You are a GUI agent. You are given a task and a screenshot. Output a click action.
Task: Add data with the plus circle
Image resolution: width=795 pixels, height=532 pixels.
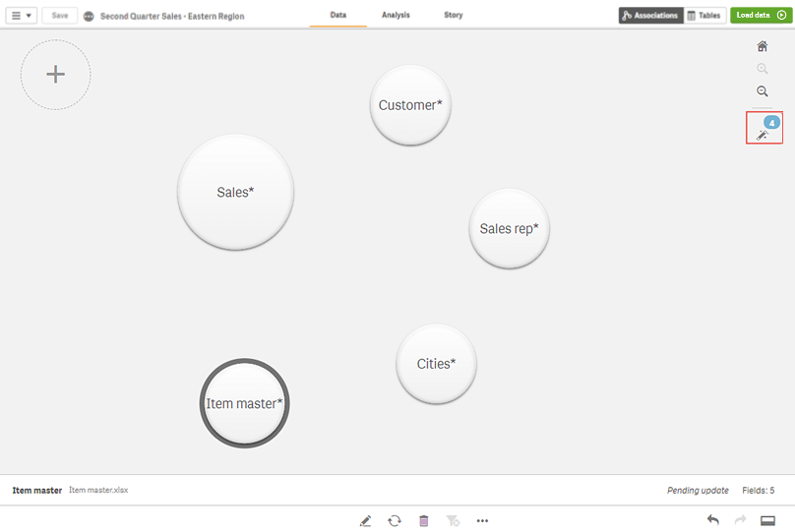56,75
